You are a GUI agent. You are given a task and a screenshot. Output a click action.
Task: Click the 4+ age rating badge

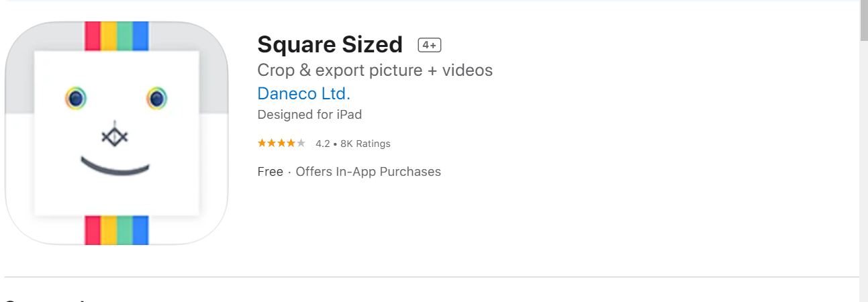pyautogui.click(x=429, y=45)
